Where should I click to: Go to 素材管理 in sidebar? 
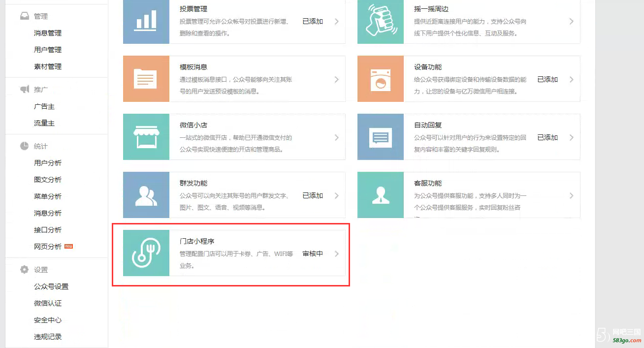[48, 66]
